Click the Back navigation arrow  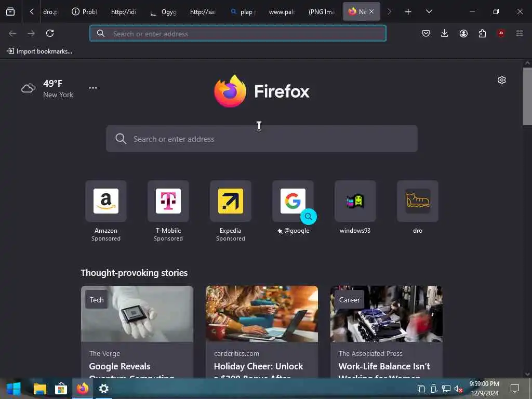[12, 33]
